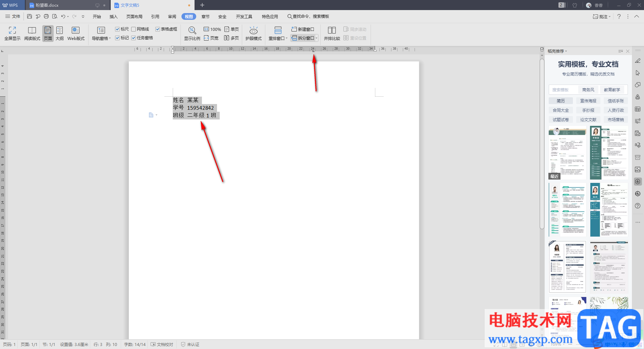Open the File menu (文件)
This screenshot has height=349, width=644.
point(13,16)
